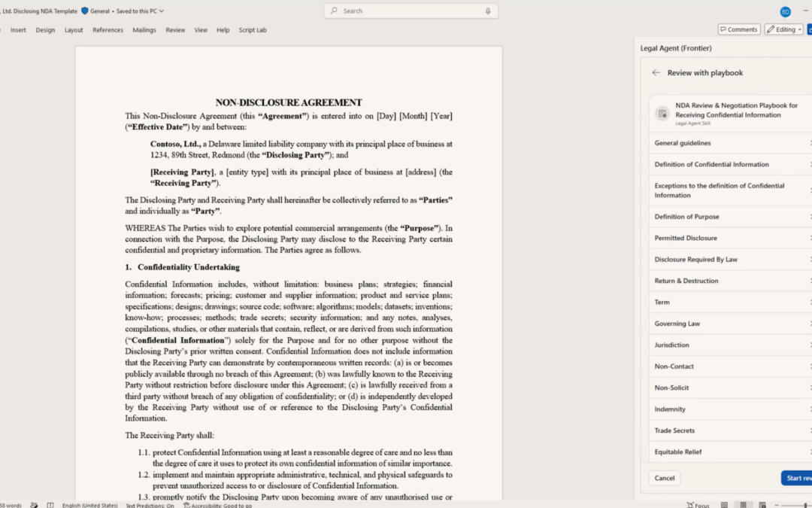The image size is (812, 508).
Task: Expand the Term playbook row
Action: tap(730, 303)
